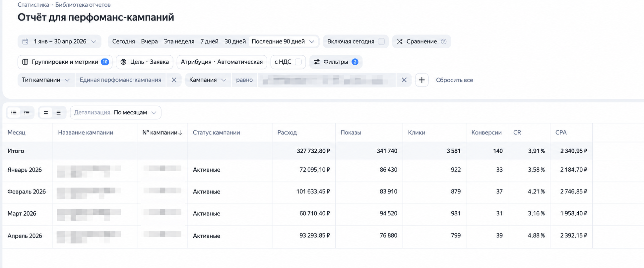Select expanded row density icon
Image resolution: width=644 pixels, height=268 pixels.
tap(59, 113)
